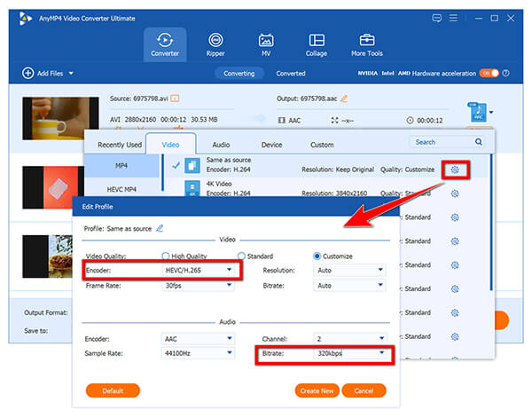Choose MP4 in the format list
Image resolution: width=532 pixels, height=418 pixels.
(121, 166)
